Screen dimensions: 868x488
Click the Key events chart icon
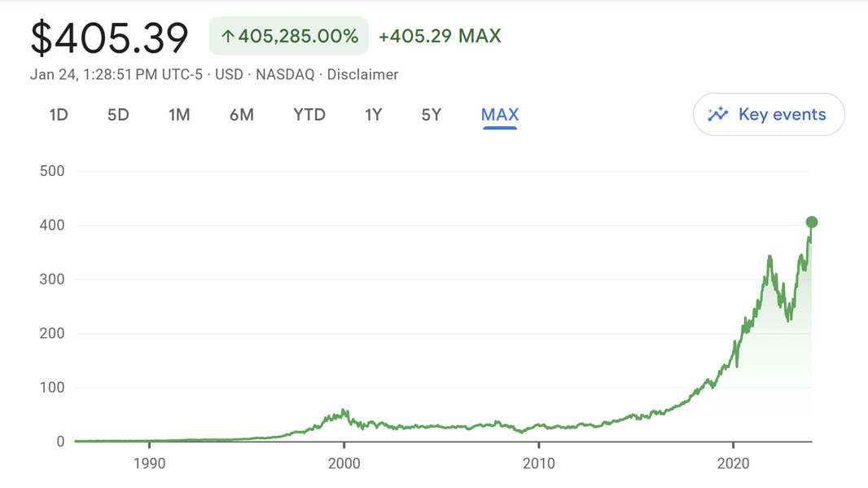tap(717, 114)
